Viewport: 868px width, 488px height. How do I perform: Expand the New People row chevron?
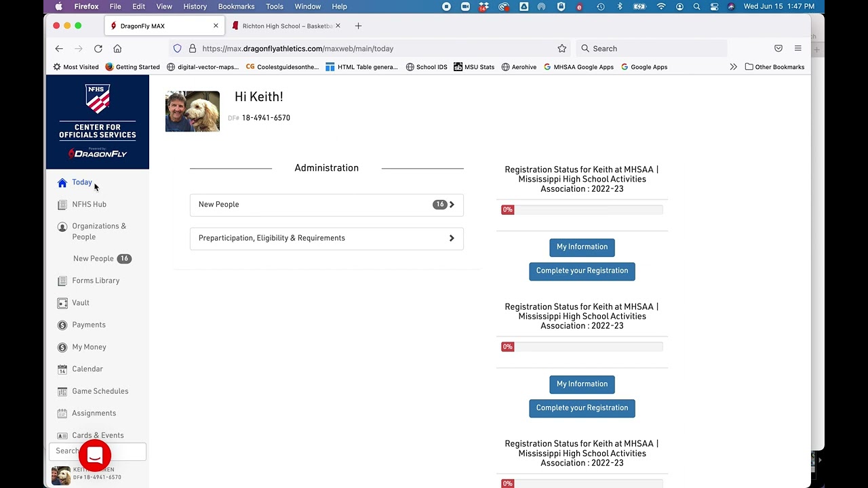pos(452,205)
